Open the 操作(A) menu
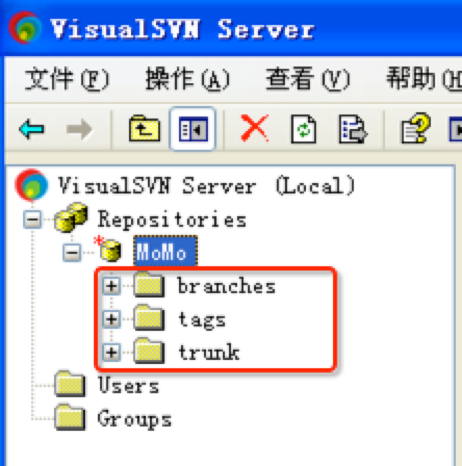The image size is (462, 466). click(188, 79)
